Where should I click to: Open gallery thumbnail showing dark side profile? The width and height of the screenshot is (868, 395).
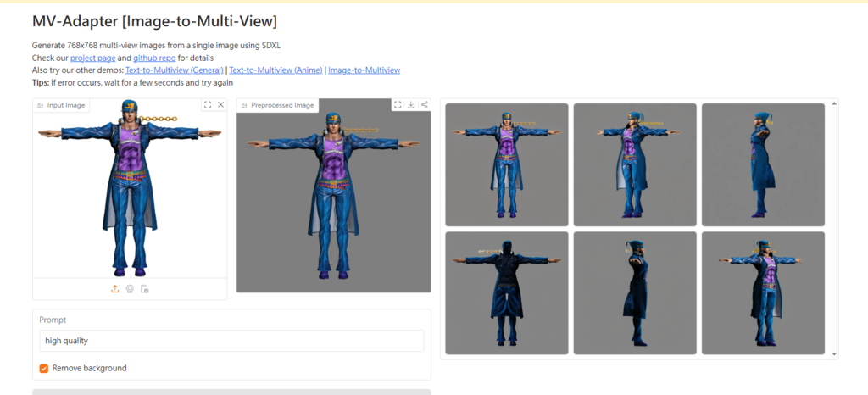[x=635, y=293]
